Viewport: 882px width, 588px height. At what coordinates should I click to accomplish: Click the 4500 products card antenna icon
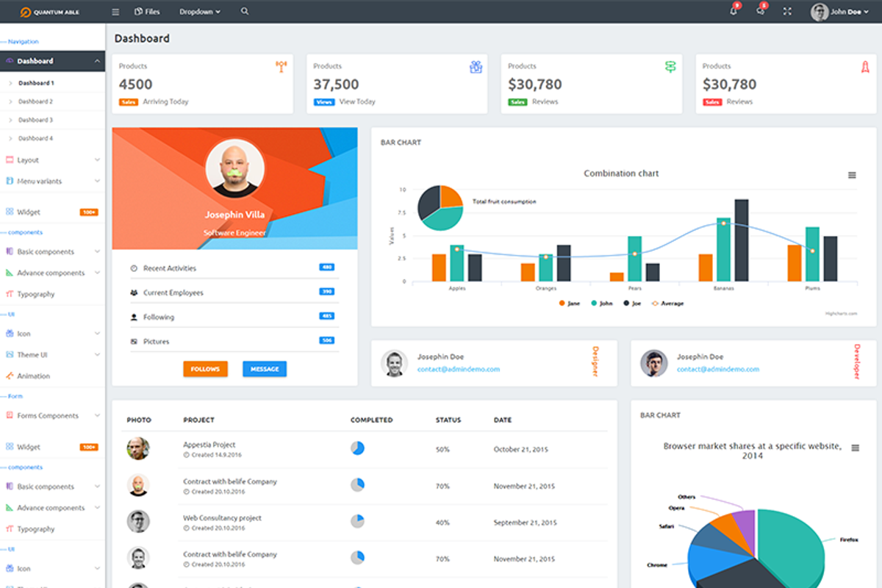pos(281,67)
